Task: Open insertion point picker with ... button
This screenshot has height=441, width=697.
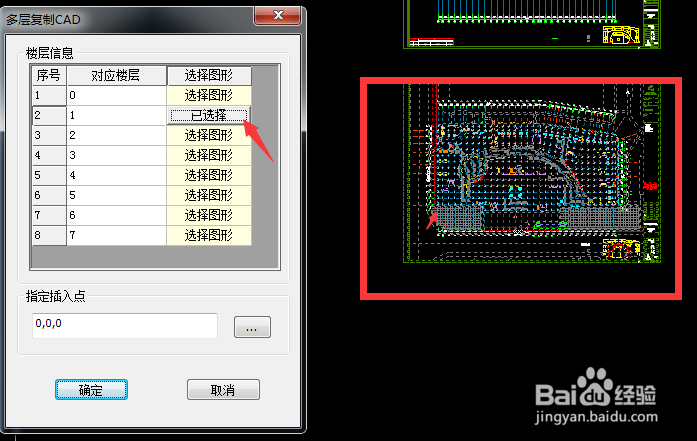Action: point(252,327)
